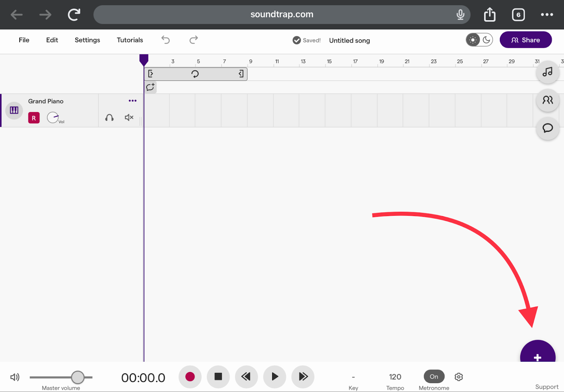Click the undo arrow
This screenshot has height=392, width=564.
tap(166, 40)
